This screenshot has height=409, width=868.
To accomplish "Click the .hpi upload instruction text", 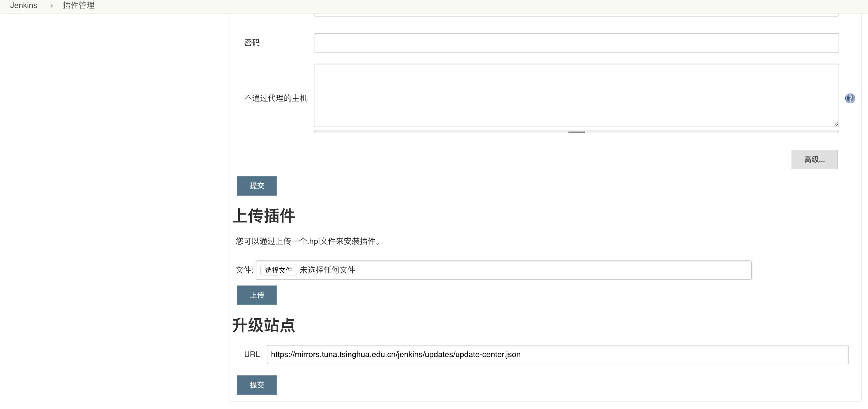I will [x=309, y=241].
